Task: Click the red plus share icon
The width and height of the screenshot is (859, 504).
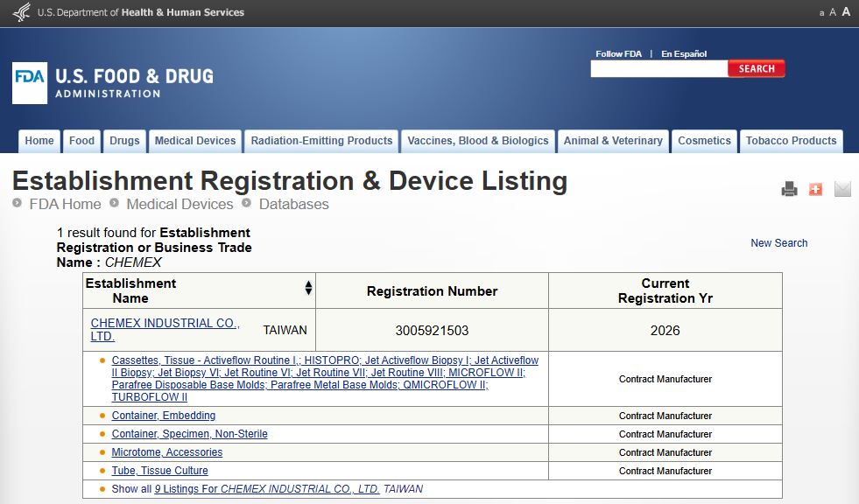Action: click(x=815, y=189)
